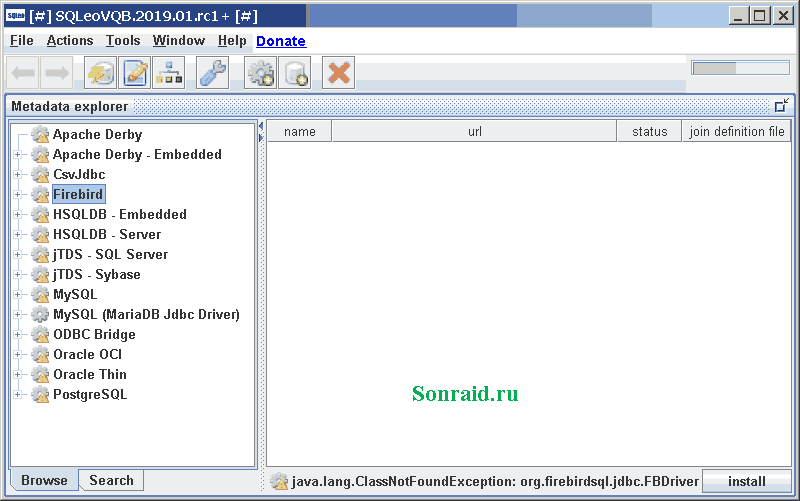Open the Tools menu

(x=123, y=41)
